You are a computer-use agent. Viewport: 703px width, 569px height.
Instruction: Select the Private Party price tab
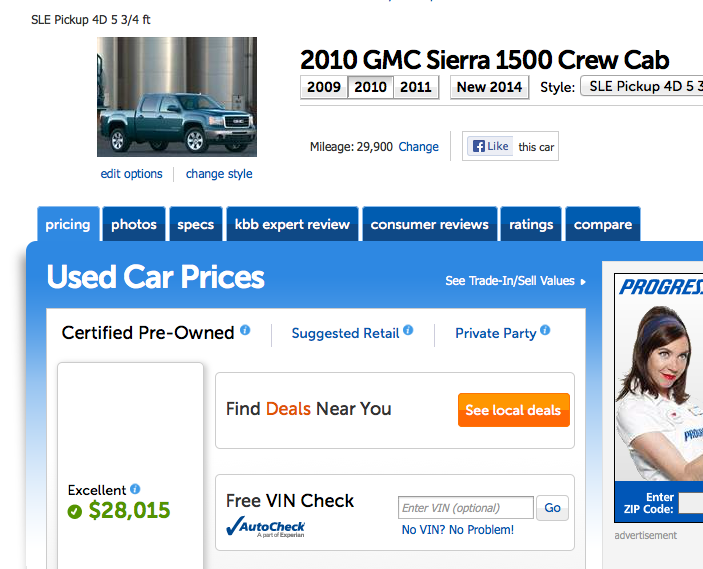pyautogui.click(x=495, y=333)
